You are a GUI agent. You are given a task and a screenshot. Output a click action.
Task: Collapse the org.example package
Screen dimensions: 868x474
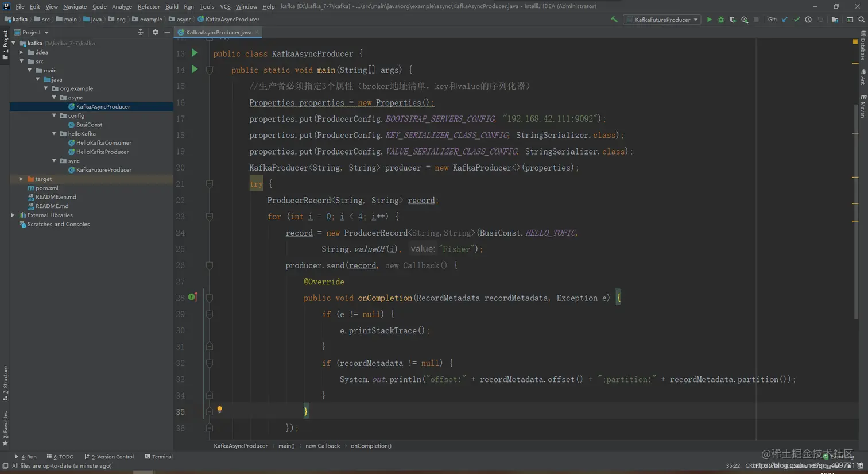tap(46, 88)
